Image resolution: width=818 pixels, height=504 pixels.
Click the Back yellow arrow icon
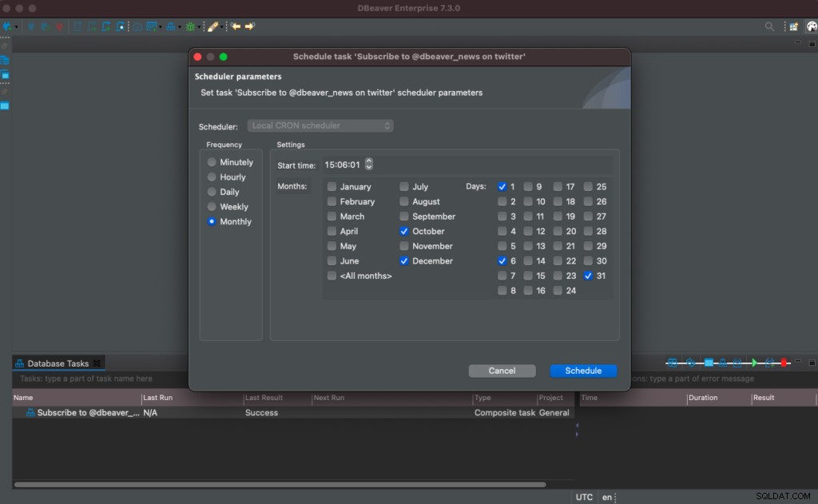pyautogui.click(x=236, y=26)
